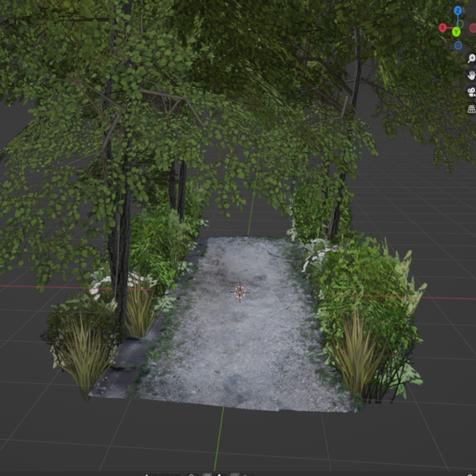This screenshot has height=476, width=476.
Task: Toggle perspective/orthographic grid icon
Action: [471, 109]
